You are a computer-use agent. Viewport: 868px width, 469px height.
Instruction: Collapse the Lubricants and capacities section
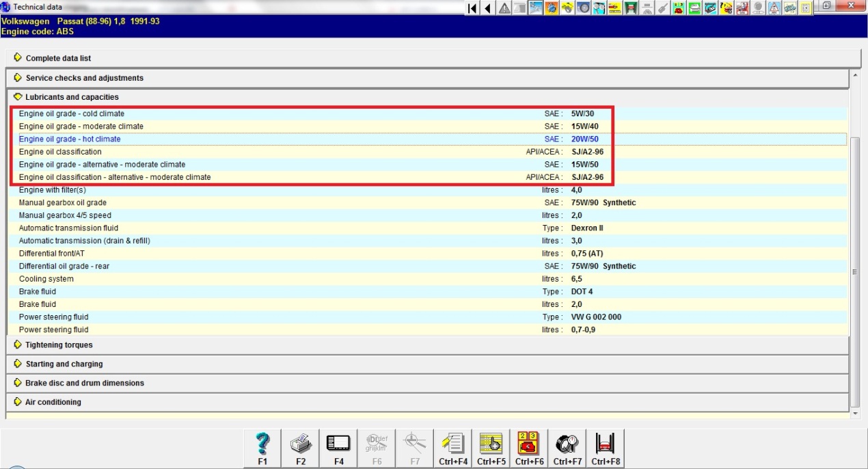72,97
